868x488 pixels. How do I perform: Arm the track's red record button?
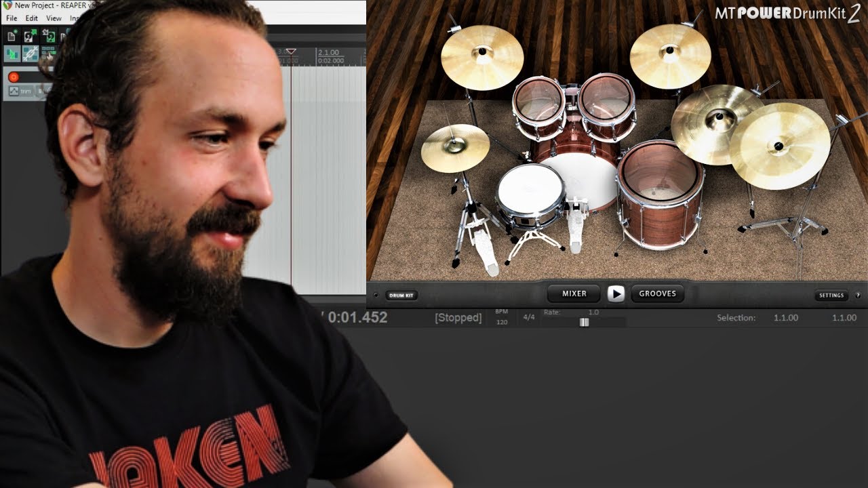click(14, 77)
